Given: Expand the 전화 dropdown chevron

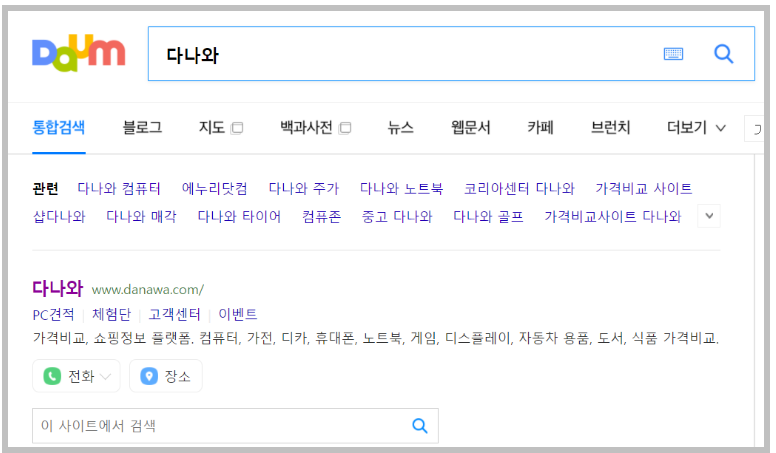Looking at the screenshot, I should tap(105, 377).
